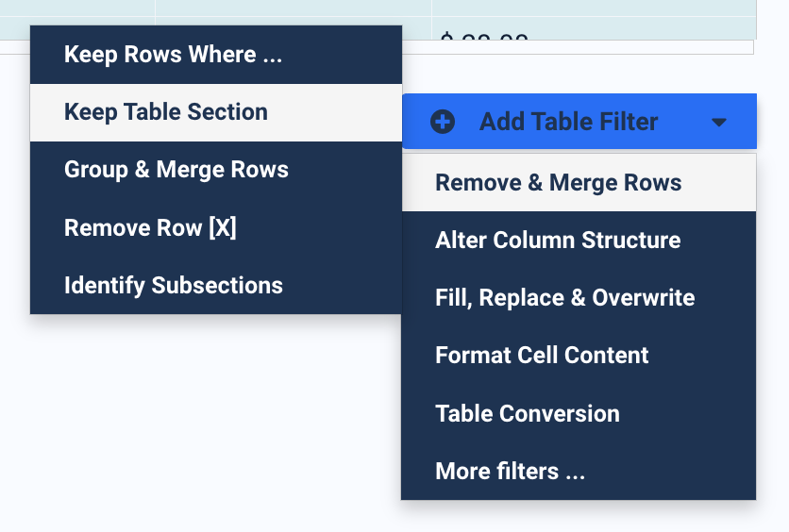Choose Format Cell Content
Screen dimensions: 789x532
(x=579, y=356)
